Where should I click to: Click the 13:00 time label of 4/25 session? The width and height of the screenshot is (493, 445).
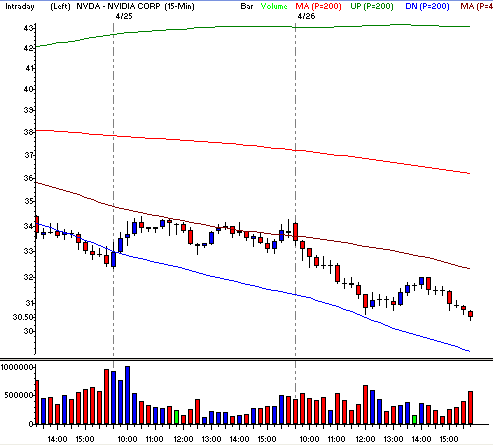coord(211,439)
